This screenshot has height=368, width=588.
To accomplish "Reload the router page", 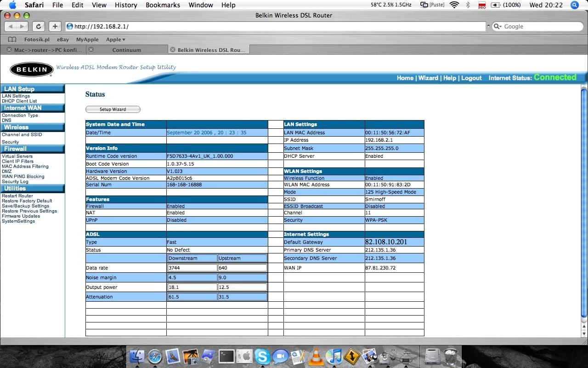I will click(x=39, y=26).
